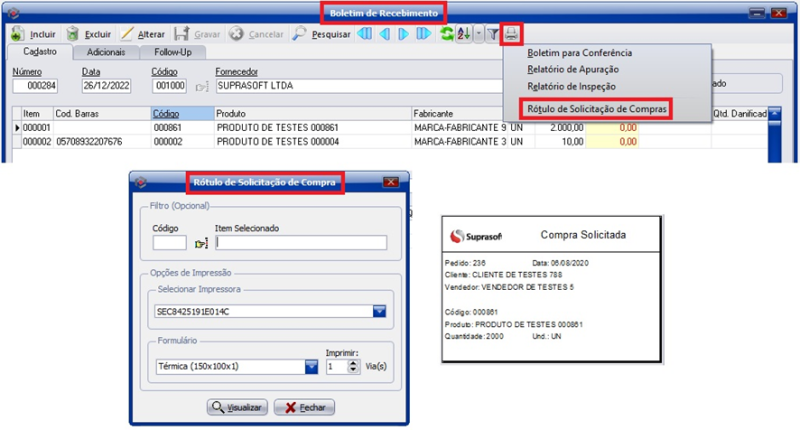Open the sort order A-Z dropdown arrow

coord(479,34)
